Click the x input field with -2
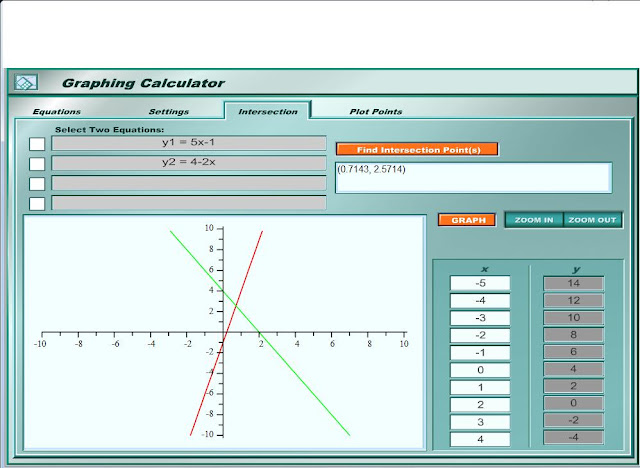The width and height of the screenshot is (640, 468). [x=480, y=335]
